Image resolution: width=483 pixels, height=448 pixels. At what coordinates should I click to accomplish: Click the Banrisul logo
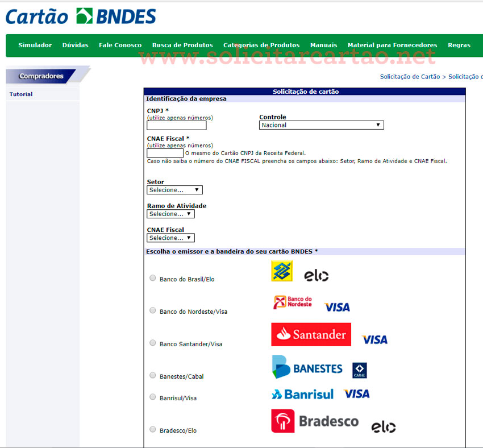pyautogui.click(x=302, y=394)
